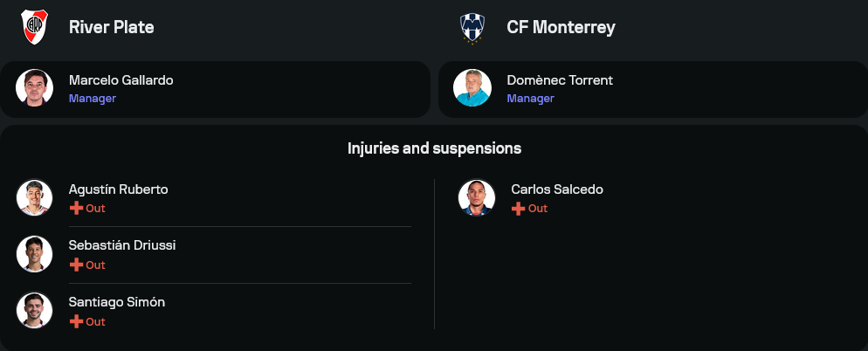Open Agustín Ruberto's player name
868x351 pixels.
(x=118, y=189)
